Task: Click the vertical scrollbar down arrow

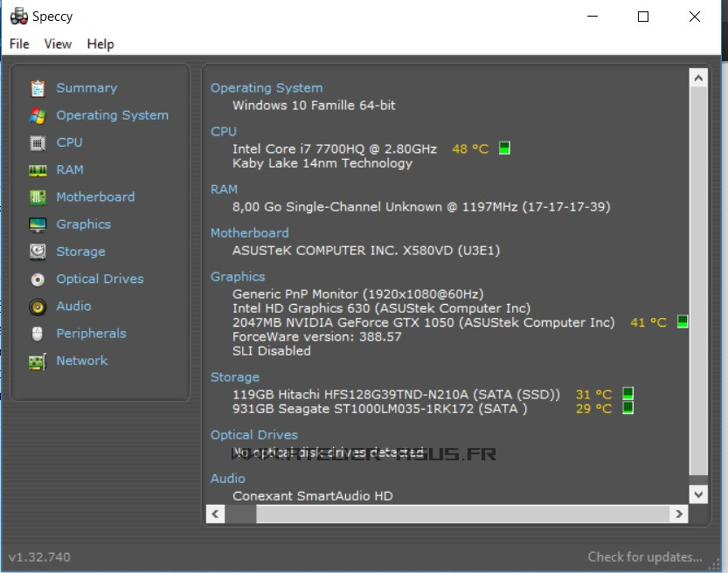Action: click(698, 494)
